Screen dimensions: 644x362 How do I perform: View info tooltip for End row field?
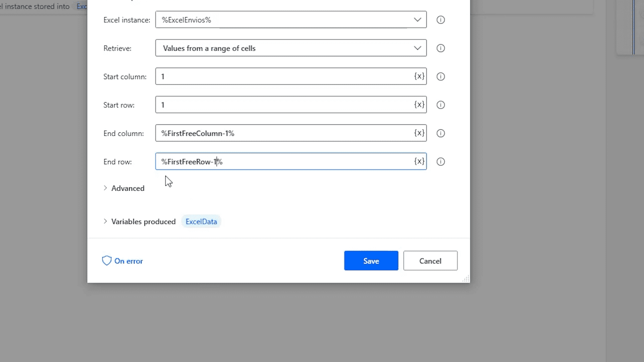pos(440,162)
